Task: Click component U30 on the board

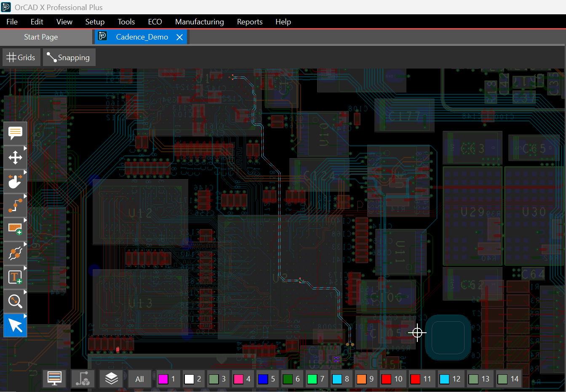Action: click(x=534, y=215)
